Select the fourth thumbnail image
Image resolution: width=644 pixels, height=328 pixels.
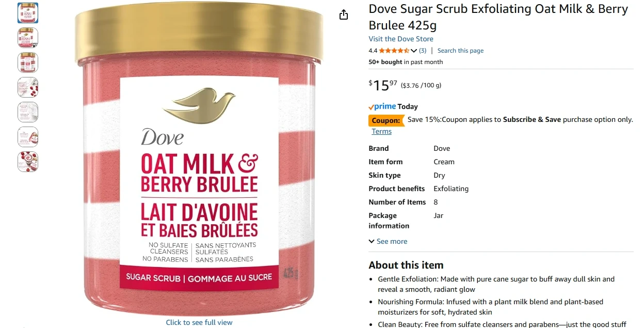pos(28,87)
